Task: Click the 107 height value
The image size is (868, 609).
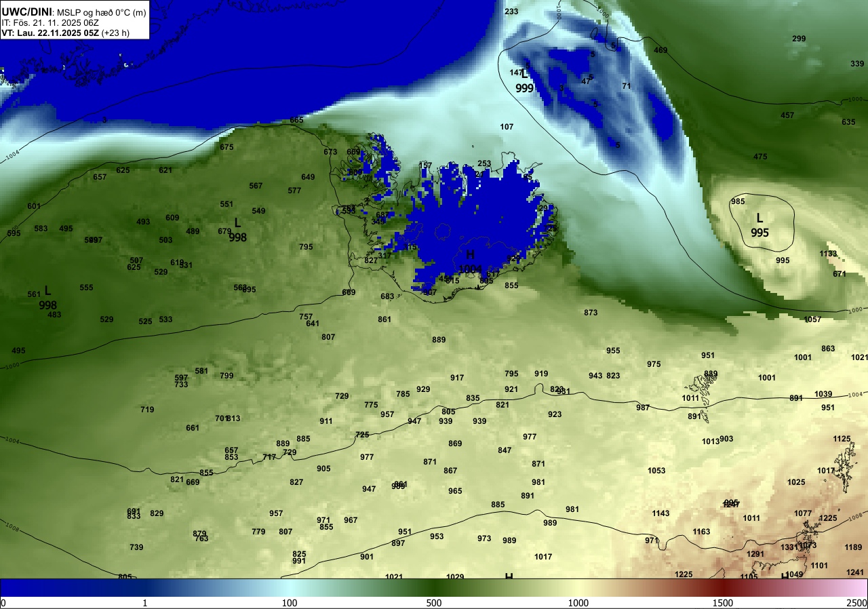Action: tap(507, 127)
